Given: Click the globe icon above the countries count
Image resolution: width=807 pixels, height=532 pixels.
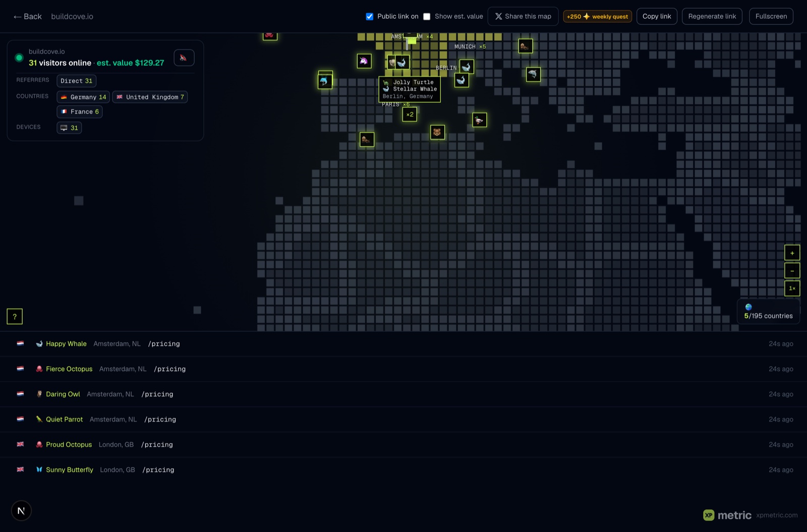Looking at the screenshot, I should pos(748,307).
